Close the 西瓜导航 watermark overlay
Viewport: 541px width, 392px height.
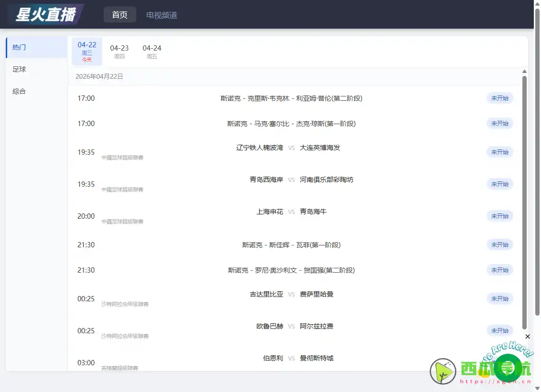528,337
